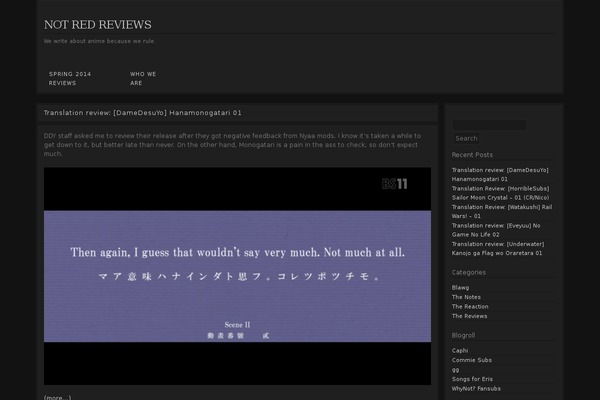Viewport: 600px width, 400px height.
Task: Click the Search button
Action: click(x=466, y=139)
